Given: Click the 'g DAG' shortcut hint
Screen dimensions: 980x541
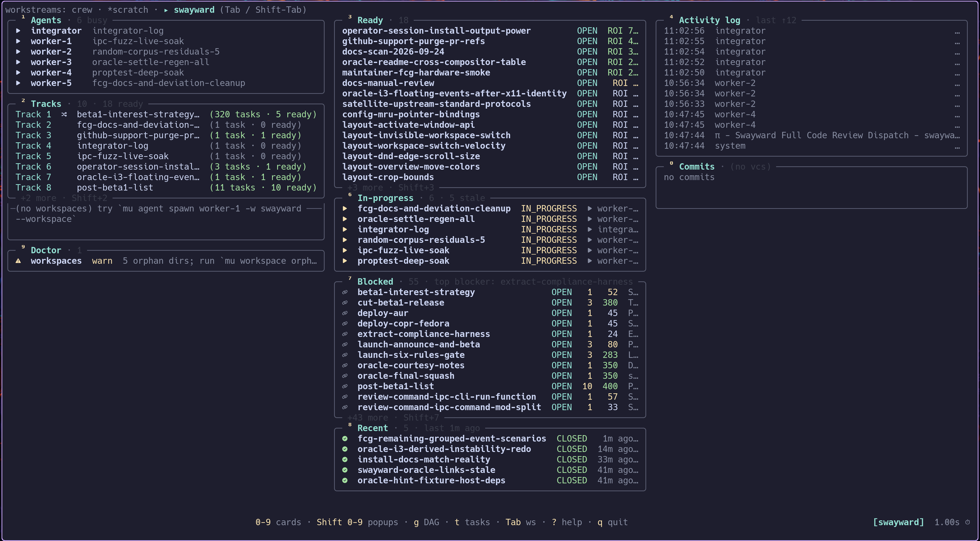Looking at the screenshot, I should (x=426, y=522).
